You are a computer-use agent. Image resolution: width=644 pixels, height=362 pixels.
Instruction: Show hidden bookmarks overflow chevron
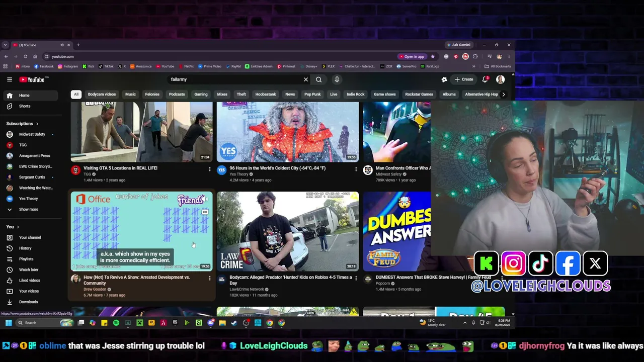pyautogui.click(x=473, y=66)
